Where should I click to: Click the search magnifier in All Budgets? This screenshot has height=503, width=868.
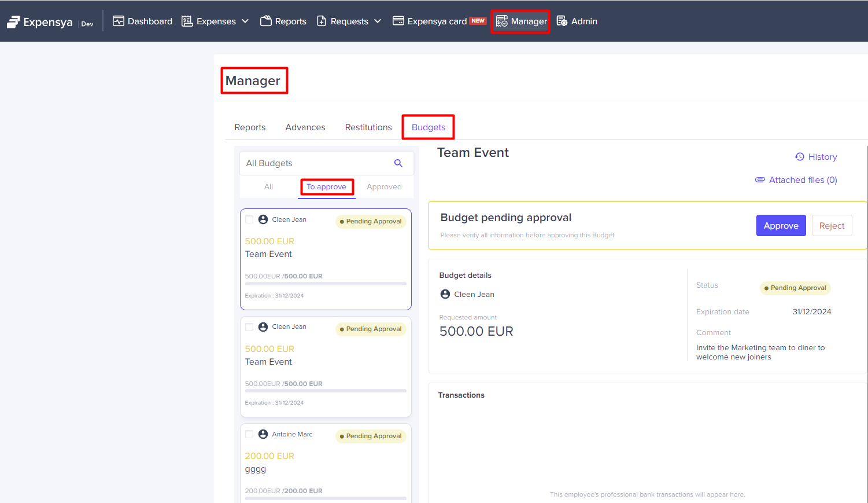[398, 163]
